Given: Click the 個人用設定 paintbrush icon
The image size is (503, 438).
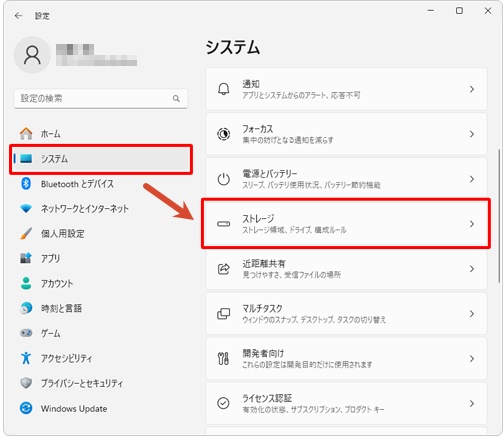Looking at the screenshot, I should point(26,234).
